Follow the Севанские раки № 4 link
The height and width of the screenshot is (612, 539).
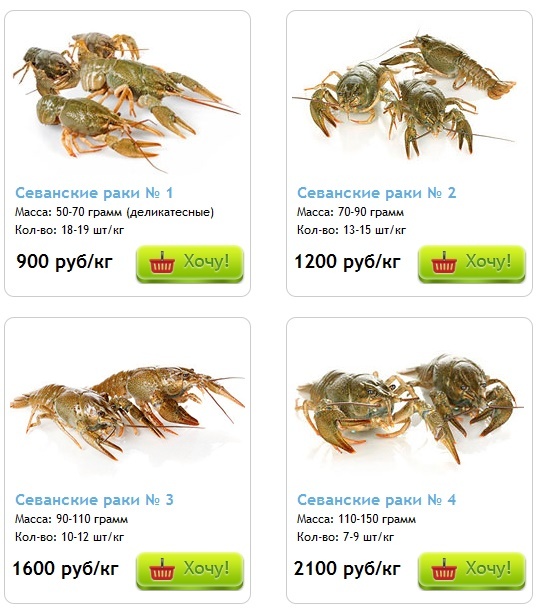point(376,500)
